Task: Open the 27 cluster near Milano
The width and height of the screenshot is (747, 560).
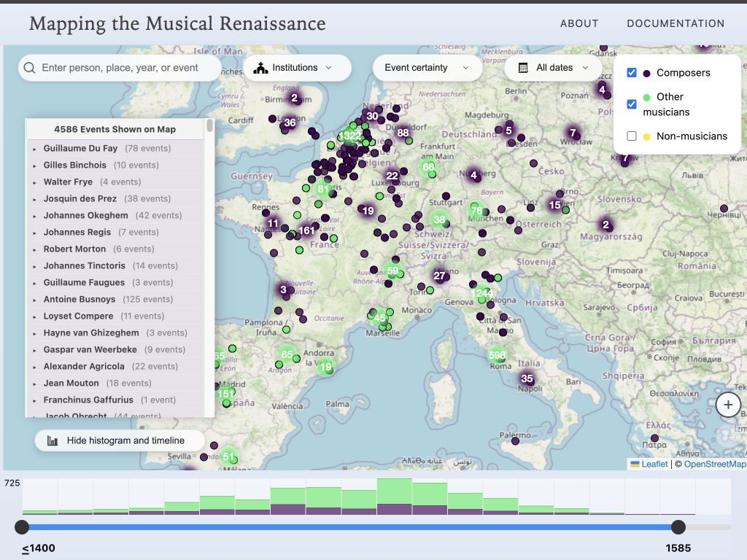Action: coord(439,275)
